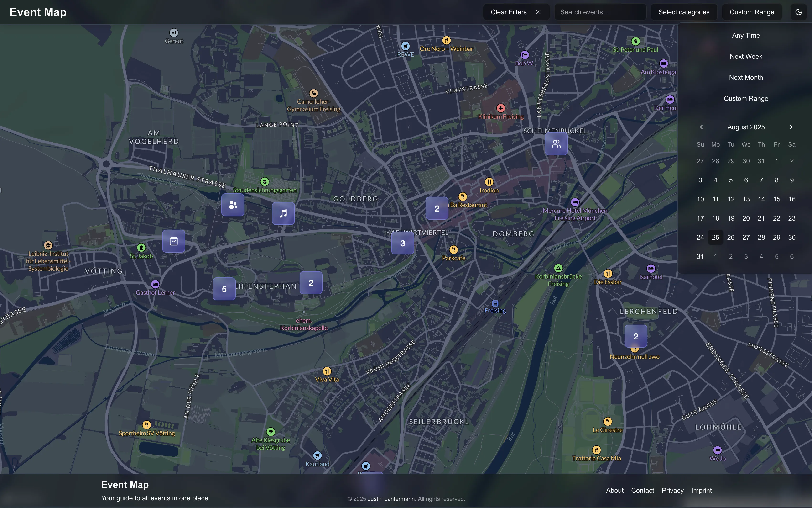Open the Privacy page link
This screenshot has width=812, height=508.
tap(672, 490)
